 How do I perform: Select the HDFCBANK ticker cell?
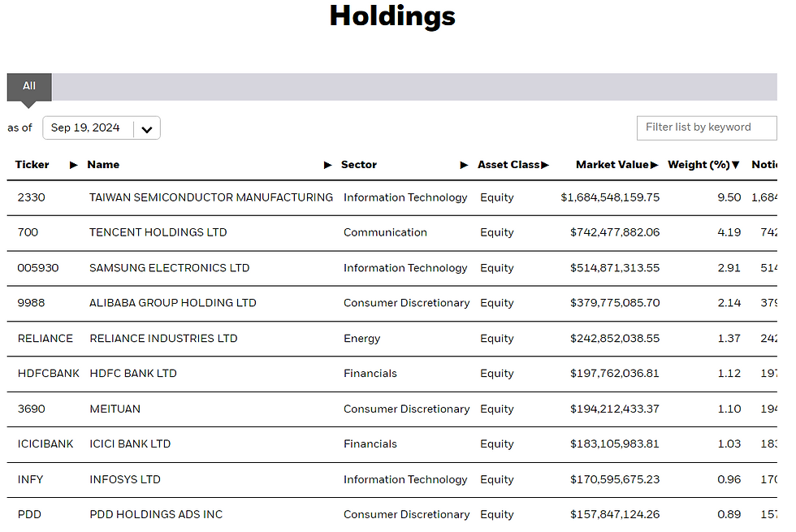click(x=48, y=374)
